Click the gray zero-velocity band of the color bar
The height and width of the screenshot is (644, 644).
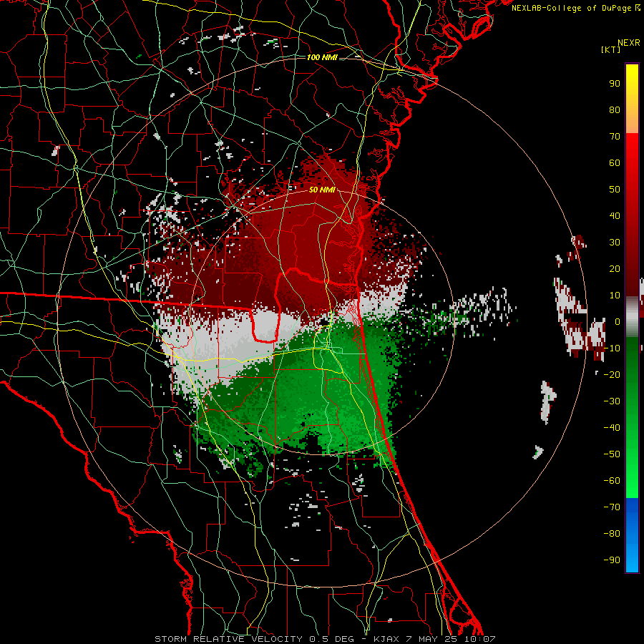point(632,317)
